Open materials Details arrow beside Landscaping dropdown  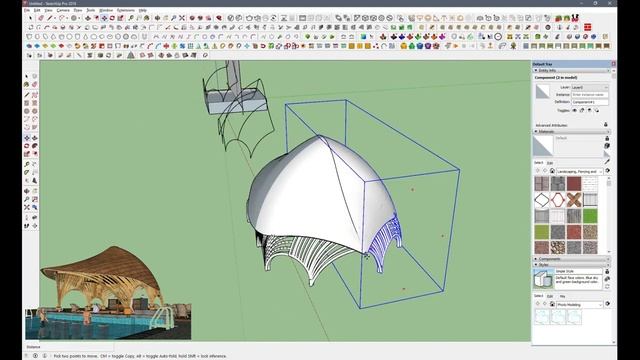click(608, 171)
